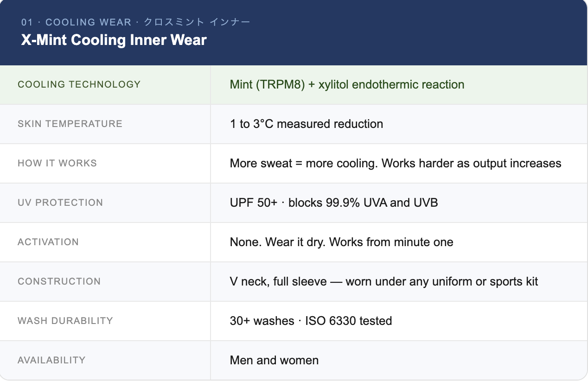Click the heading "X-Mint Cooling Inner Wear"
Image resolution: width=588 pixels, height=381 pixels.
(114, 40)
